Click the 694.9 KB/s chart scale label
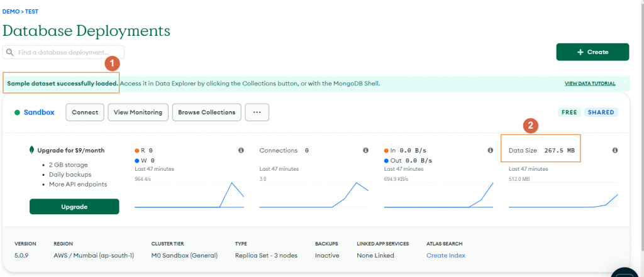 (x=396, y=179)
